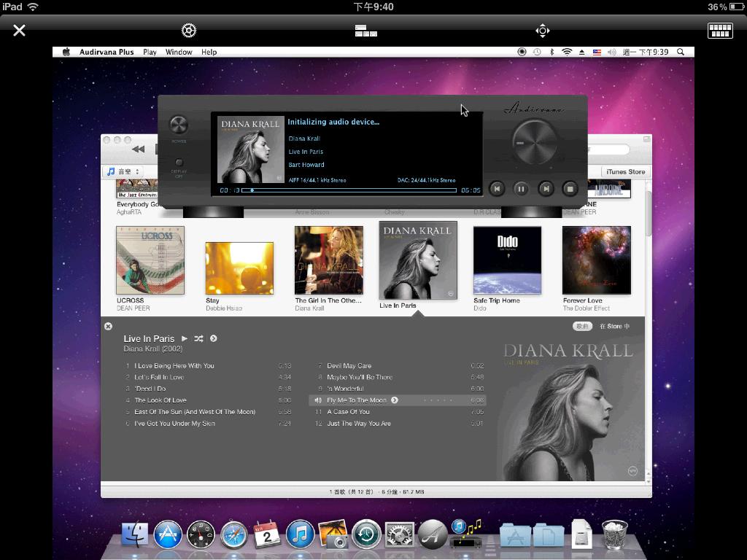This screenshot has height=560, width=747.
Task: Select track 'I've Got You Under My Skin'
Action: pyautogui.click(x=208, y=424)
